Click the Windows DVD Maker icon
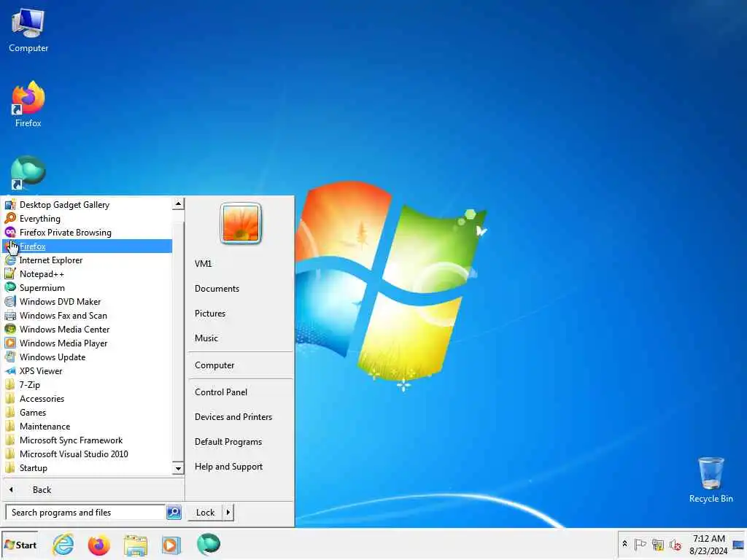The height and width of the screenshot is (560, 747). coord(10,301)
